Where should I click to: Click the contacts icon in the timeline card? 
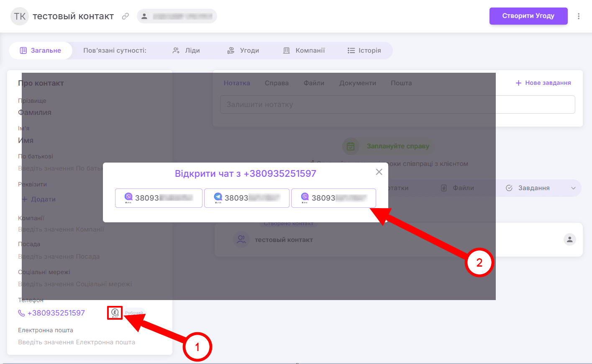[x=241, y=239]
